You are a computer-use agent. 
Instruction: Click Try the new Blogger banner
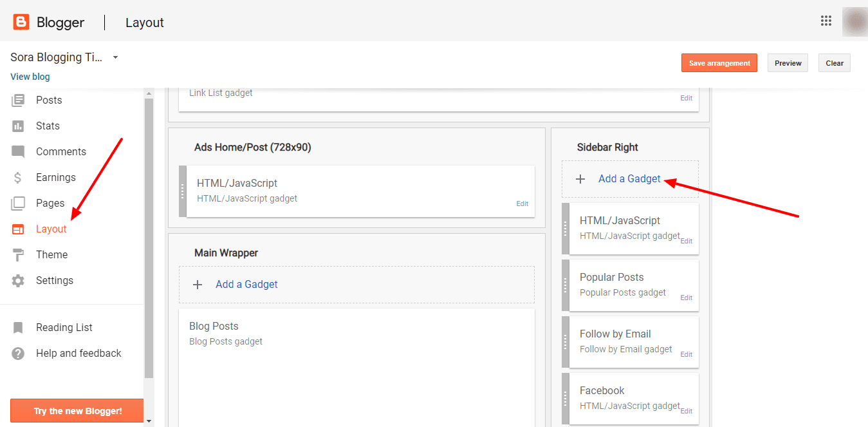coord(76,410)
